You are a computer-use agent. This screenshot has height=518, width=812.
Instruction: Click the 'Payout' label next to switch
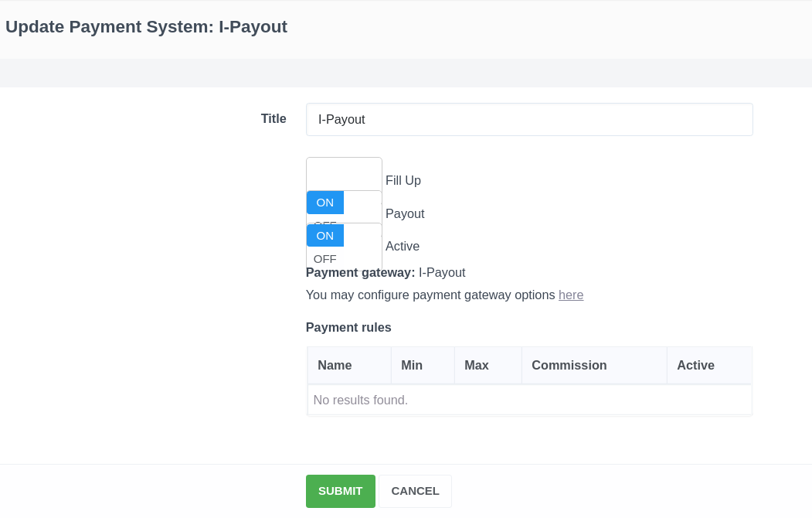405,213
